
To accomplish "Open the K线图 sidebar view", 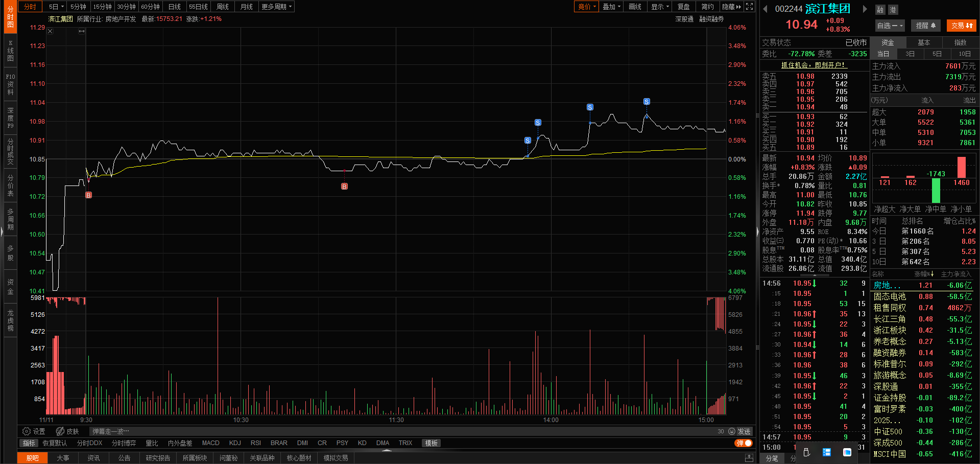I will click(10, 51).
